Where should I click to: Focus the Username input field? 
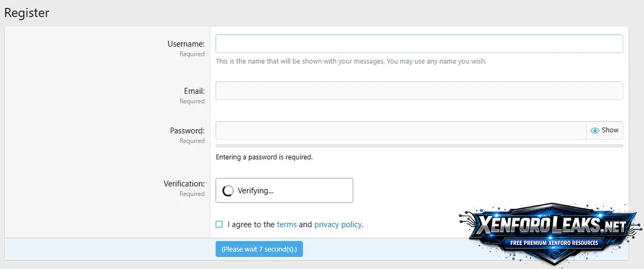419,44
